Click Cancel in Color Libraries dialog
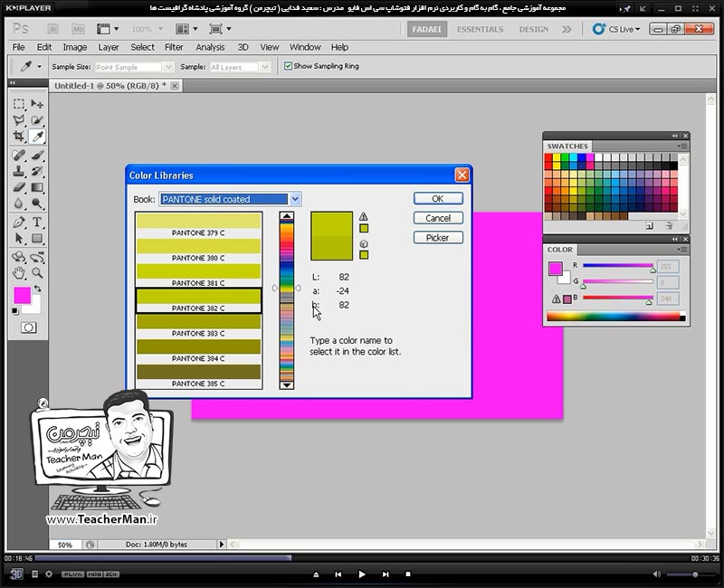Screen dimensions: 724x588 point(438,218)
